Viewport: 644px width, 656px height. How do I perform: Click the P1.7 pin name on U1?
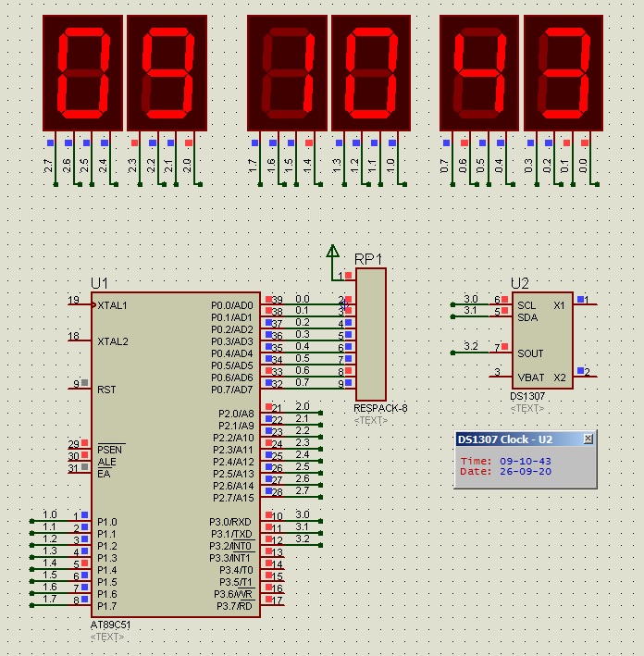106,606
